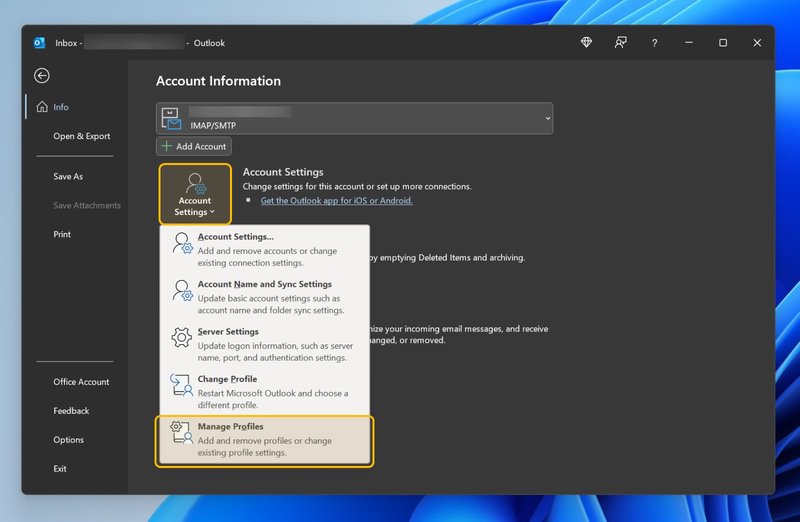Open Server Settings from the menu
This screenshot has height=522, width=800.
265,344
